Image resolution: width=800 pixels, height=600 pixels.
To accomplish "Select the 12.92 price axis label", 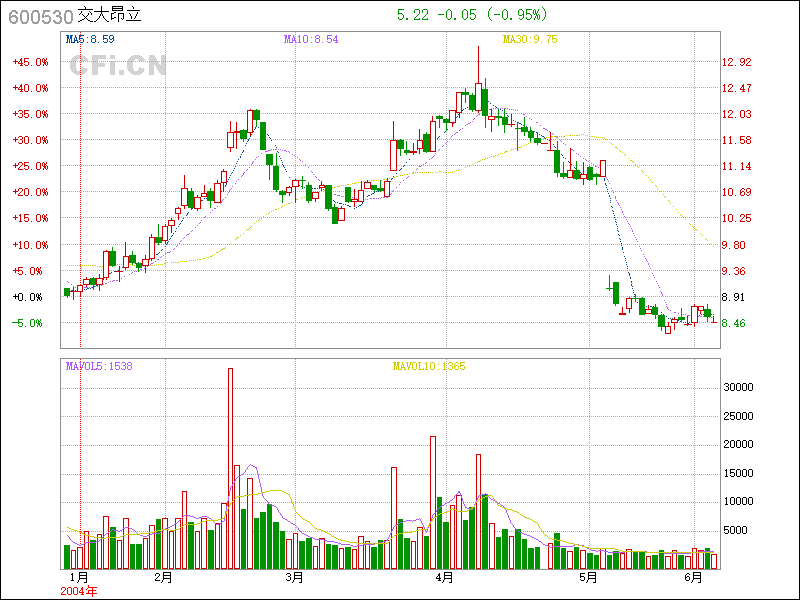I will (737, 62).
